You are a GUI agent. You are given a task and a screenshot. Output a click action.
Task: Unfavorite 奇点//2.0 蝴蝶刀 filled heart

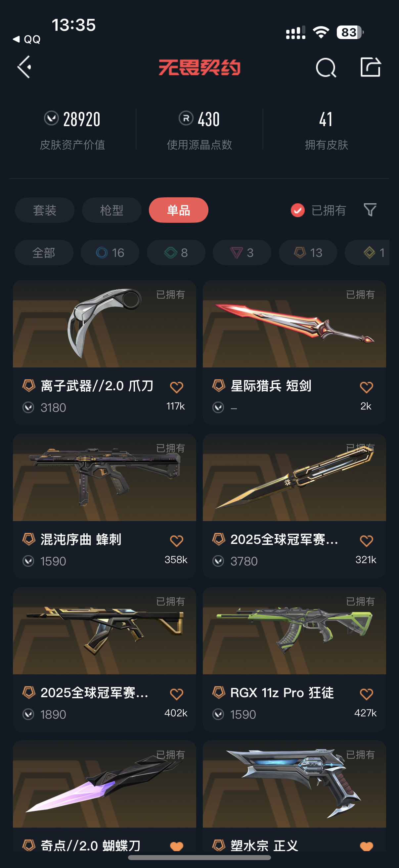point(176,846)
